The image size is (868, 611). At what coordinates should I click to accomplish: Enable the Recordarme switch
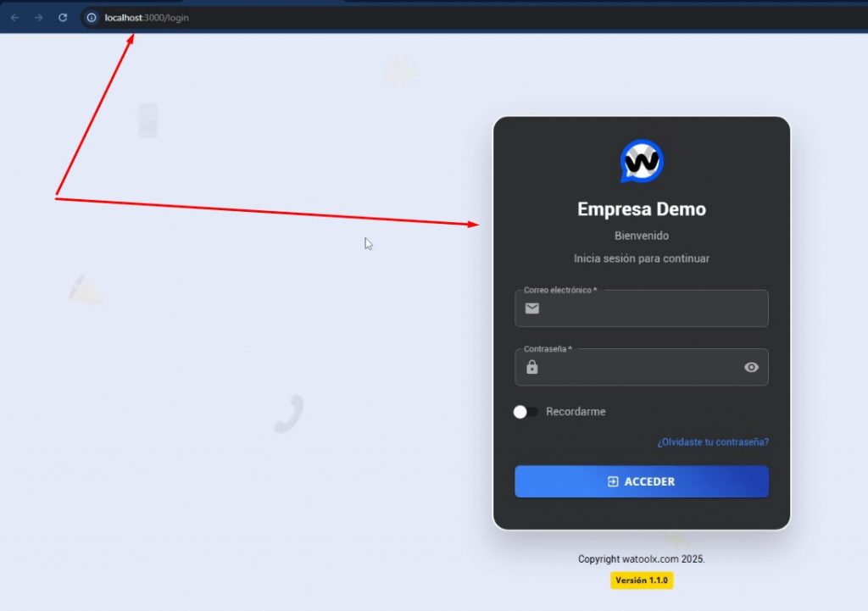pyautogui.click(x=526, y=412)
